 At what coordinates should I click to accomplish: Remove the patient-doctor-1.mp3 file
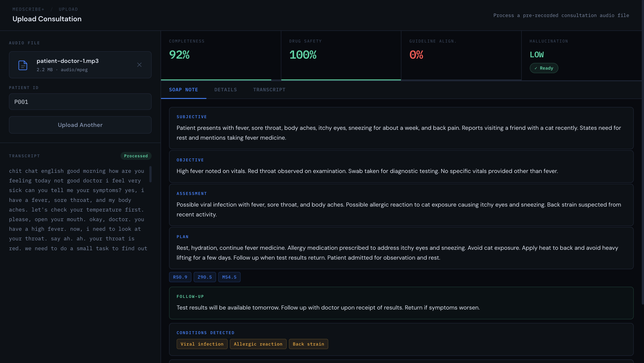[139, 65]
